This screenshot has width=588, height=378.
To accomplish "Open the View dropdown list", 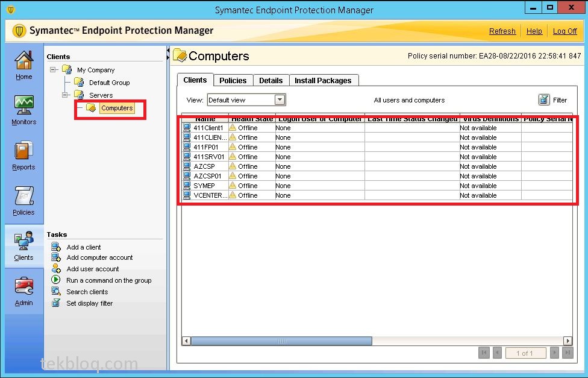I will click(280, 100).
